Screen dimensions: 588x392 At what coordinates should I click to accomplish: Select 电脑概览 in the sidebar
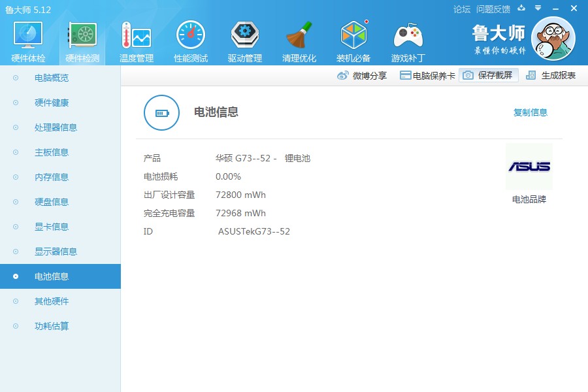tap(52, 78)
